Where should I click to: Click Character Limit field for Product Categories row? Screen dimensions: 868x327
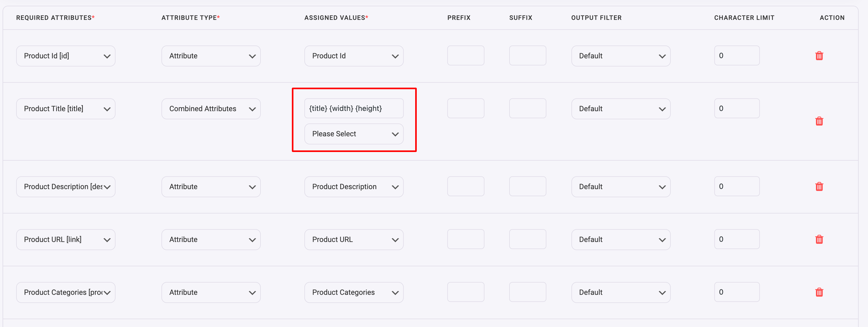pos(737,292)
